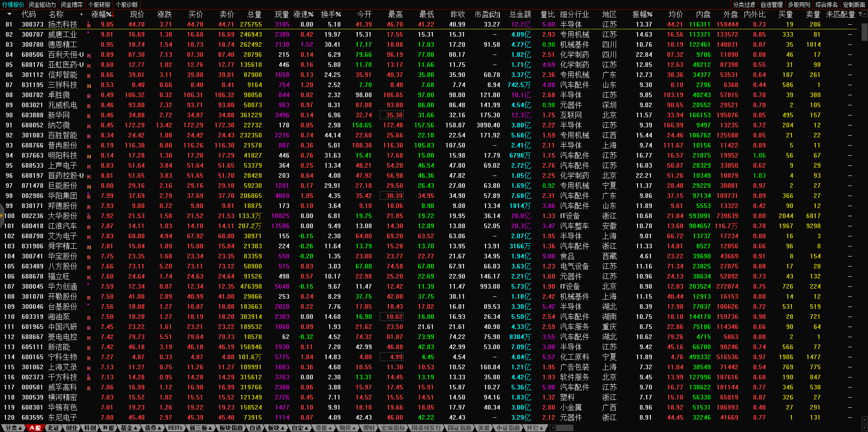Switch to 资金驱动力 tab
The height and width of the screenshot is (432, 868).
tap(42, 5)
